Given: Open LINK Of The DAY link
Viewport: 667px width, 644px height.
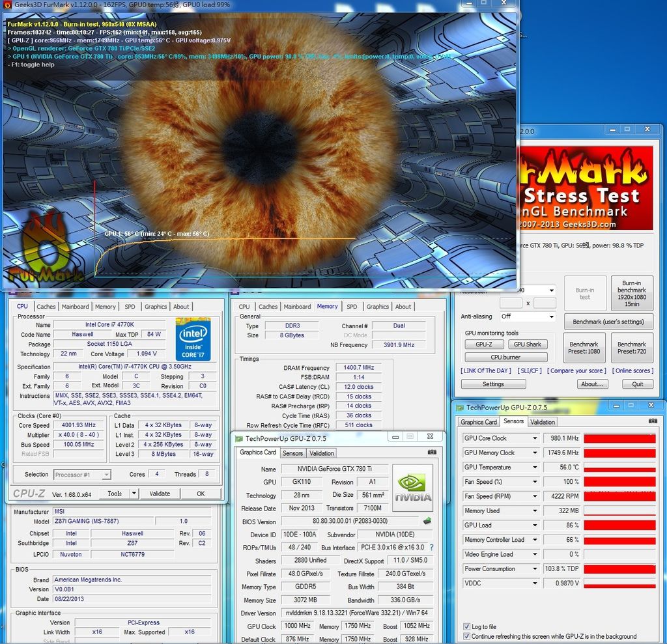Looking at the screenshot, I should [x=486, y=371].
